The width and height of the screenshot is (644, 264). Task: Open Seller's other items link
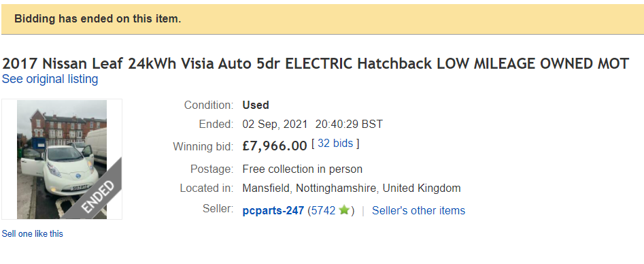coord(418,210)
